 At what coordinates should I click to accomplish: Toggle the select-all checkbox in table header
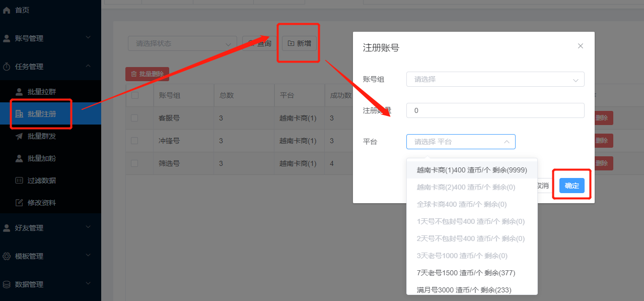pyautogui.click(x=134, y=95)
